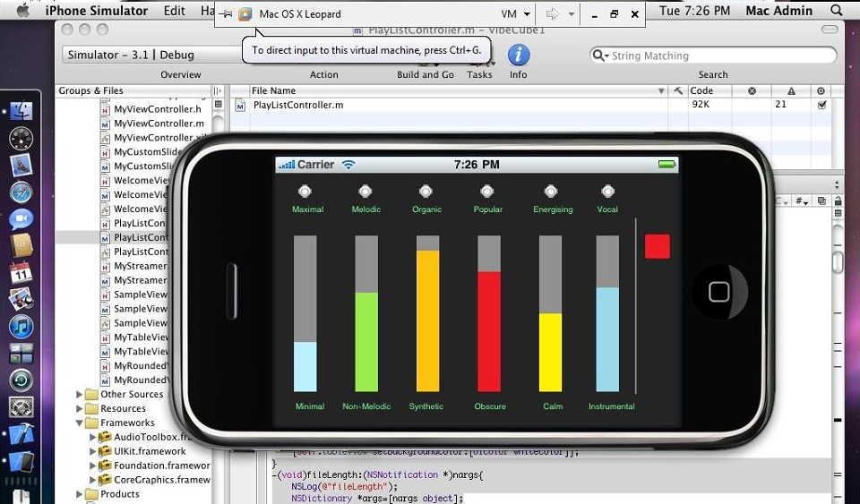The height and width of the screenshot is (504, 860).
Task: Open the VM dropdown menu
Action: click(516, 14)
